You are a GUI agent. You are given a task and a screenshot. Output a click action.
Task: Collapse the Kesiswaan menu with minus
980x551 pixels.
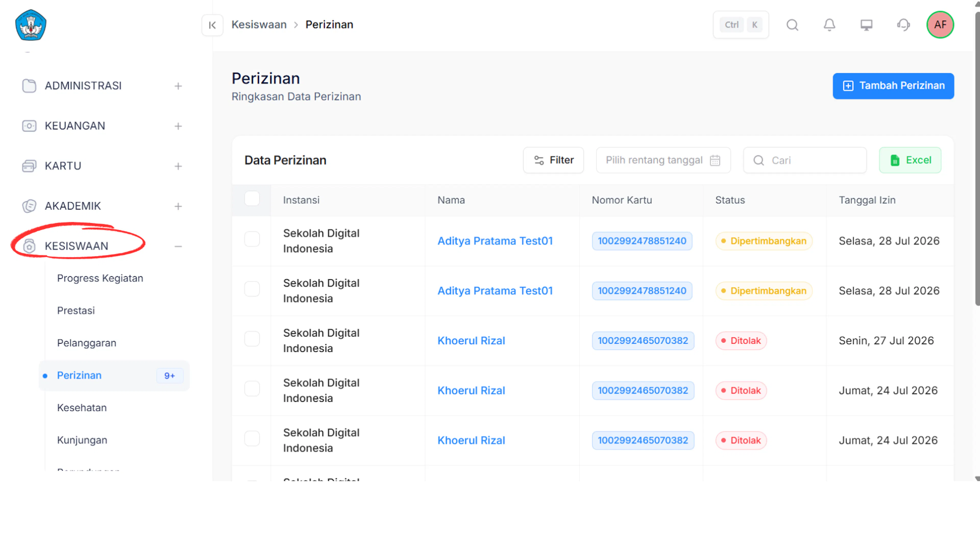coord(178,246)
